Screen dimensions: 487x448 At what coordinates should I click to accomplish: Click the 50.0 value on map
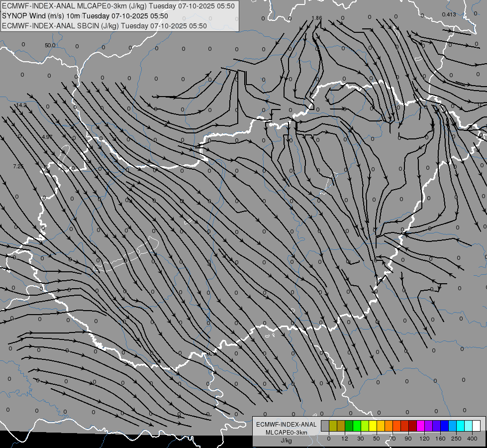pyautogui.click(x=50, y=45)
